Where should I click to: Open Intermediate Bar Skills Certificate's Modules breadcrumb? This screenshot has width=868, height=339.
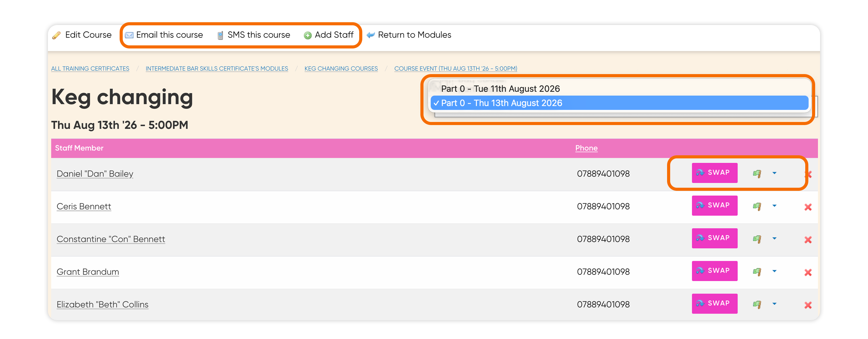[x=217, y=69]
